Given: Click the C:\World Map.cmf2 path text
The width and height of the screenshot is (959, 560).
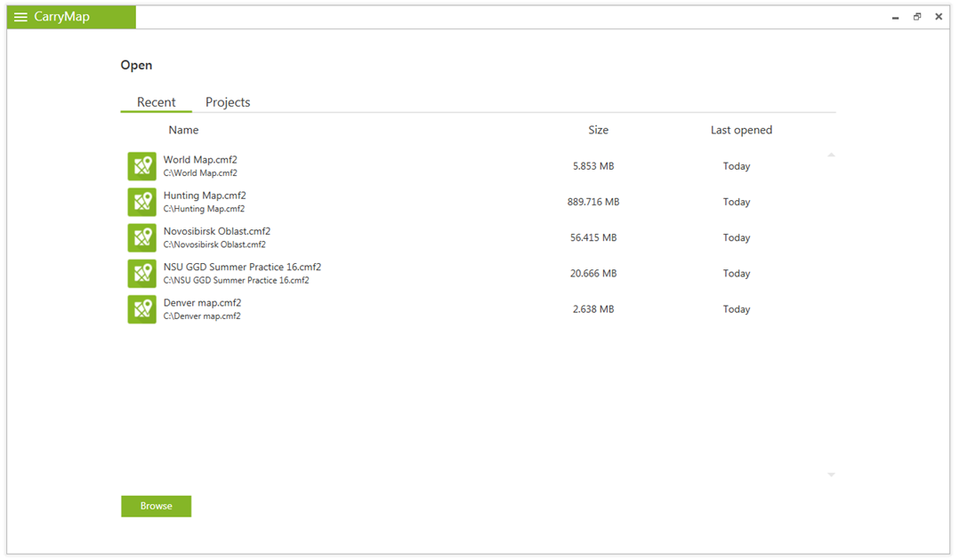Looking at the screenshot, I should click(200, 173).
